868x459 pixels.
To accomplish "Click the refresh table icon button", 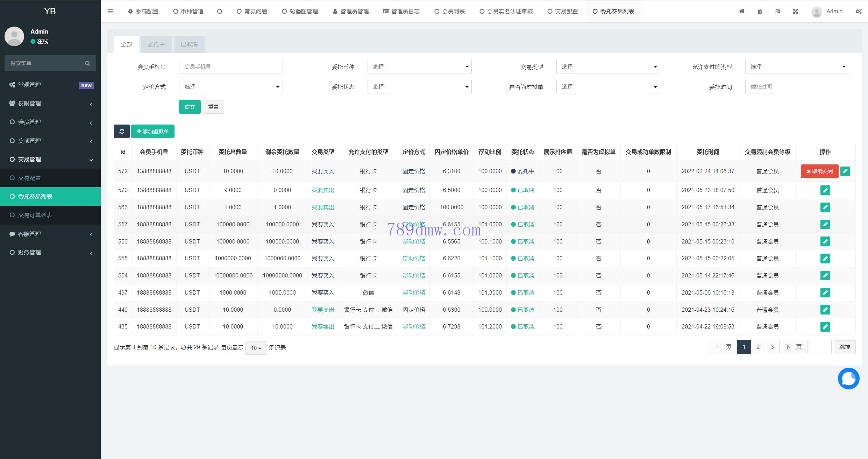I will click(x=122, y=131).
